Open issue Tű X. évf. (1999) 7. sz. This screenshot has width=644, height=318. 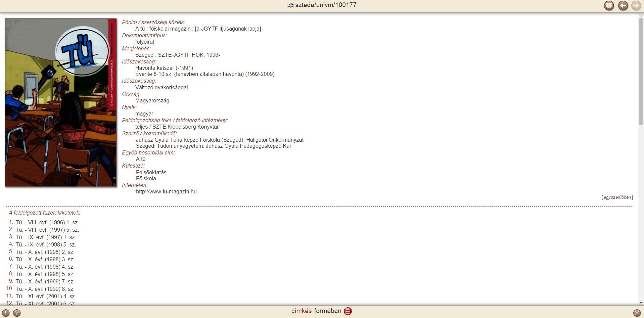[45, 282]
